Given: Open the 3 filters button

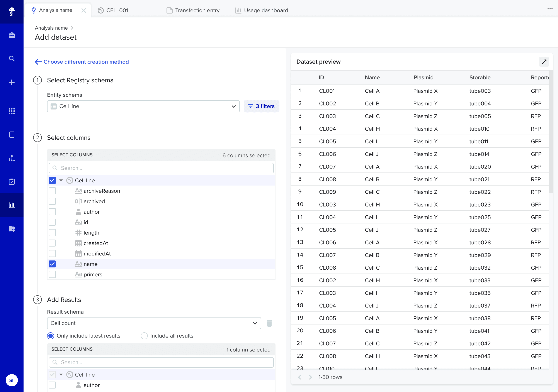Looking at the screenshot, I should coord(261,106).
